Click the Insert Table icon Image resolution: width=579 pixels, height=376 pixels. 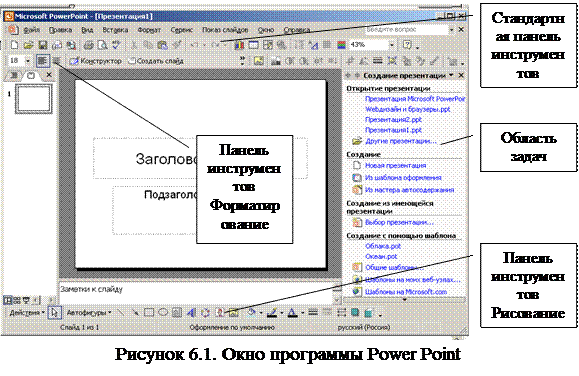coord(253,45)
